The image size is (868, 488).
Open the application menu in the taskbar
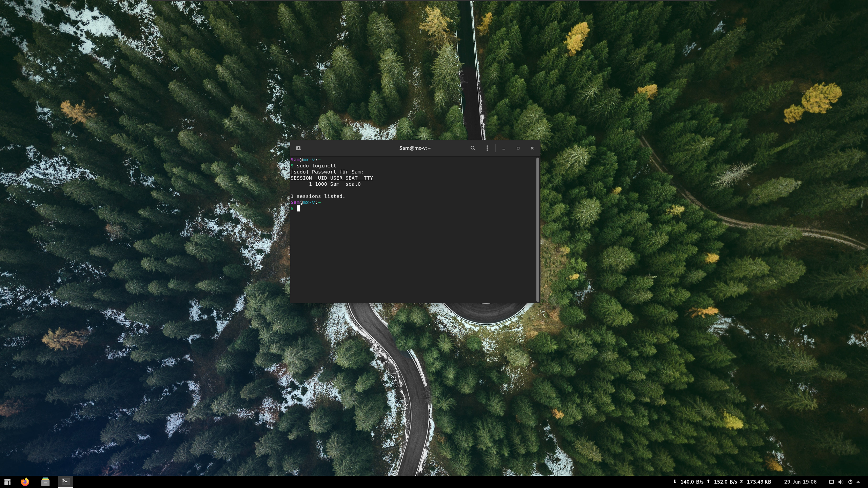pyautogui.click(x=7, y=482)
